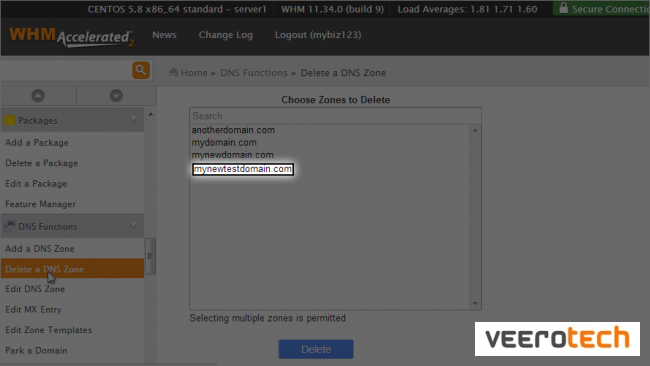Open Add a Package link
650x366 pixels.
pos(37,143)
